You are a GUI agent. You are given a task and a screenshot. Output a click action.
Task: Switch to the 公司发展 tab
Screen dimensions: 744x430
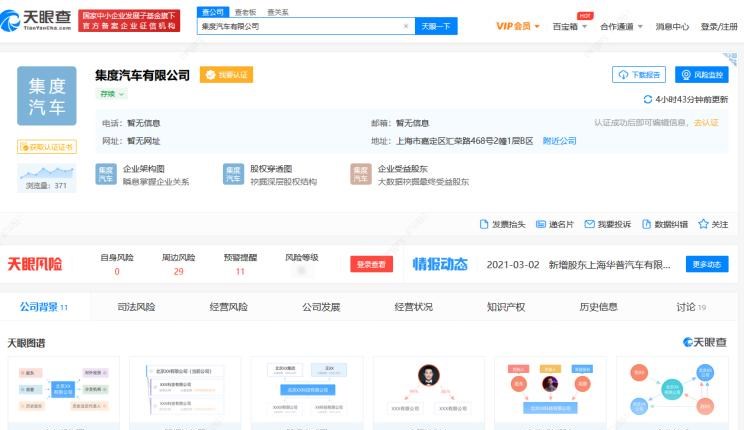pos(321,307)
